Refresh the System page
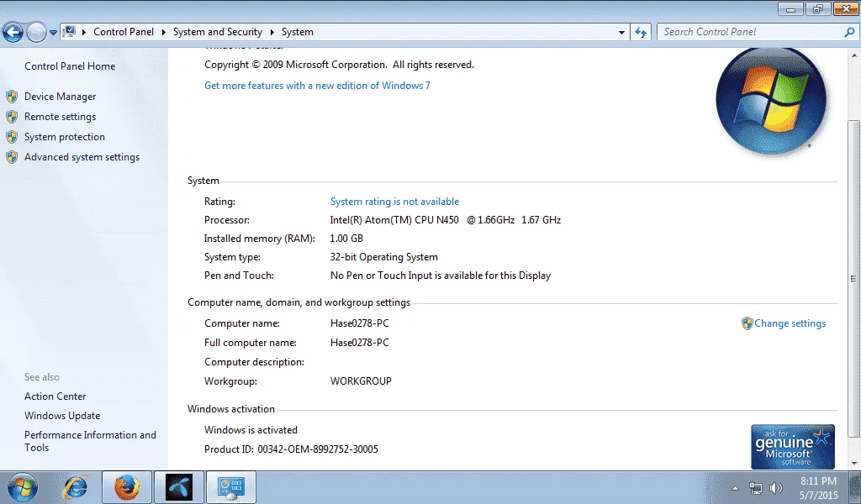This screenshot has height=504, width=861. pos(640,33)
